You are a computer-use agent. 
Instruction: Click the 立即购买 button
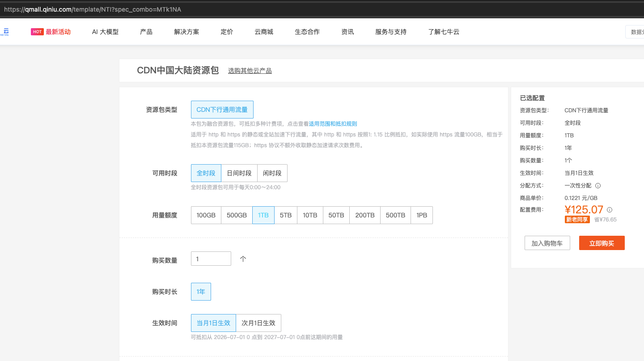tap(602, 243)
